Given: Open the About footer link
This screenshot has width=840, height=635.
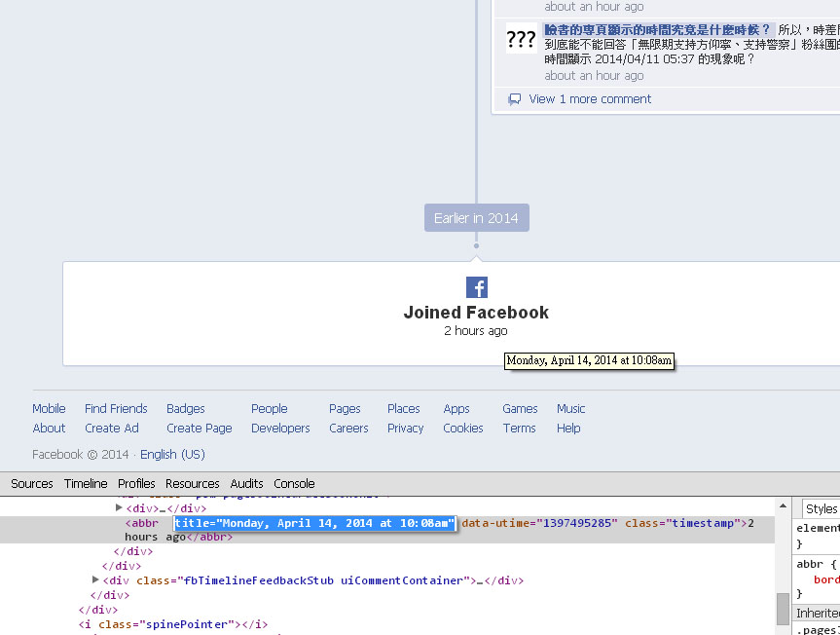Looking at the screenshot, I should pos(49,429).
